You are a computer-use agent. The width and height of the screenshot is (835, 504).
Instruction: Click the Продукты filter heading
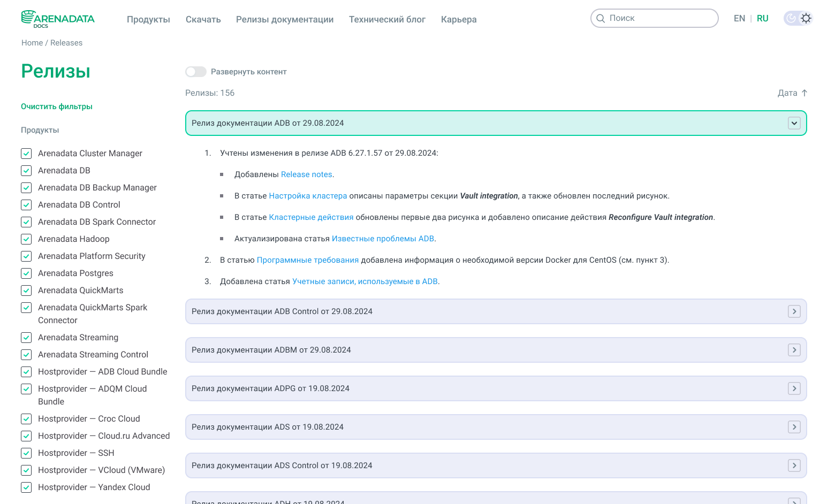tap(40, 130)
